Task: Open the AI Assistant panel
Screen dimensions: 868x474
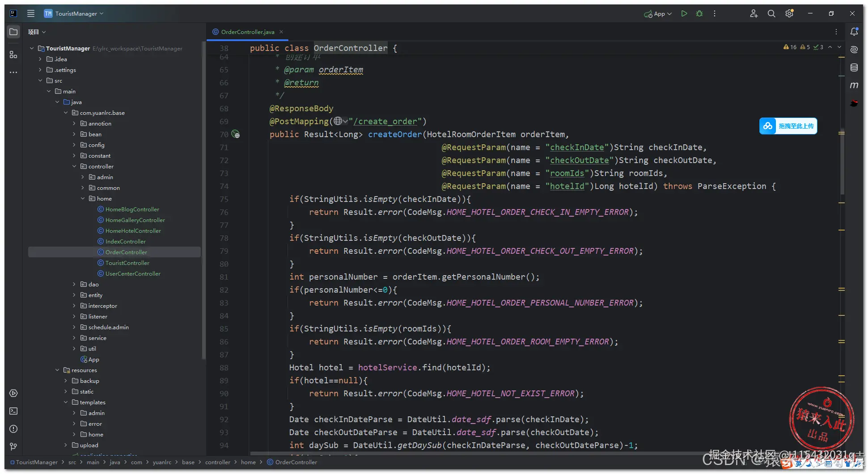Action: (x=854, y=50)
